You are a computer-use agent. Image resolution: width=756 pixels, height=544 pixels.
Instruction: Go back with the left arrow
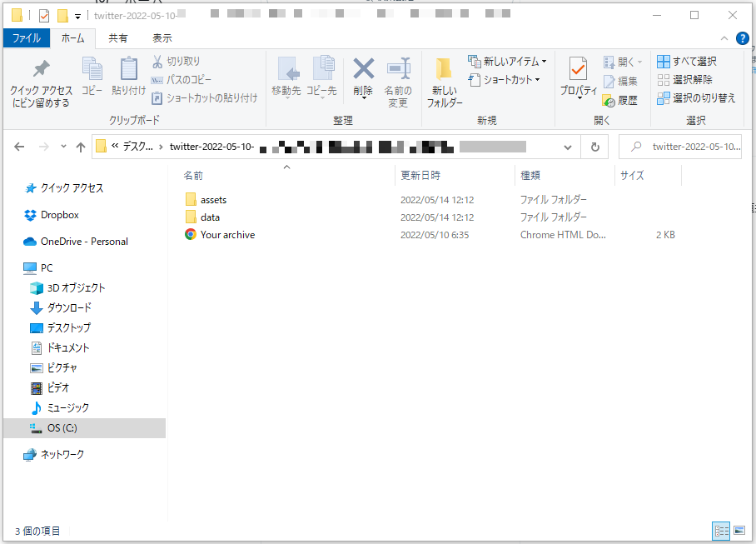pos(19,147)
